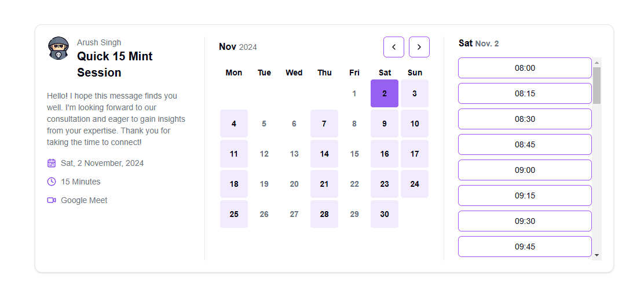Select the 08:00 time slot
The image size is (644, 297).
point(525,68)
